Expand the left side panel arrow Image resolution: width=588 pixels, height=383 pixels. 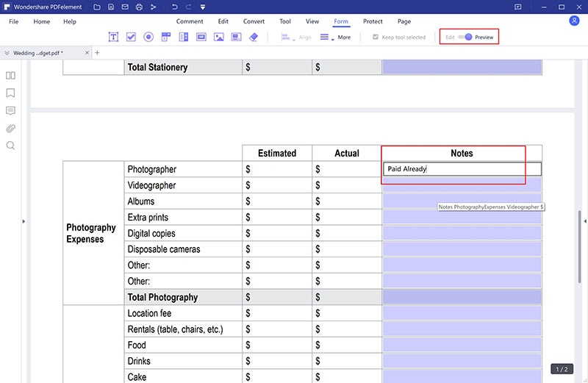(24, 221)
